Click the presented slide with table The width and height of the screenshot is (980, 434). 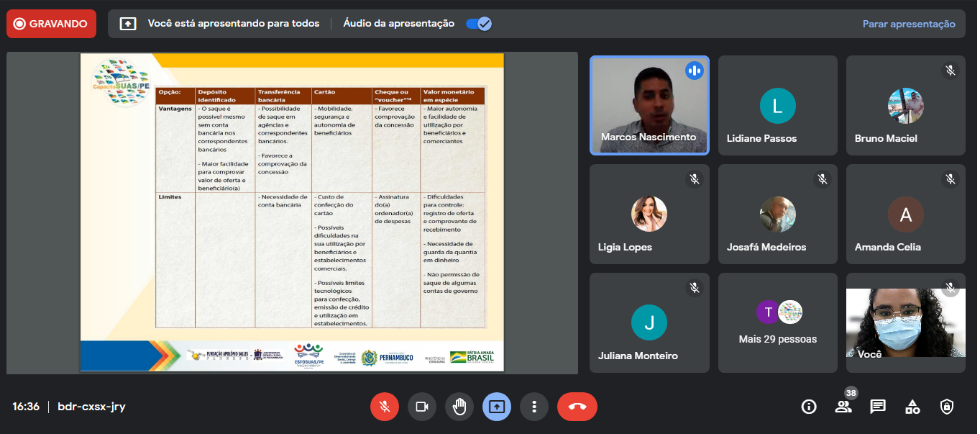coord(292,212)
